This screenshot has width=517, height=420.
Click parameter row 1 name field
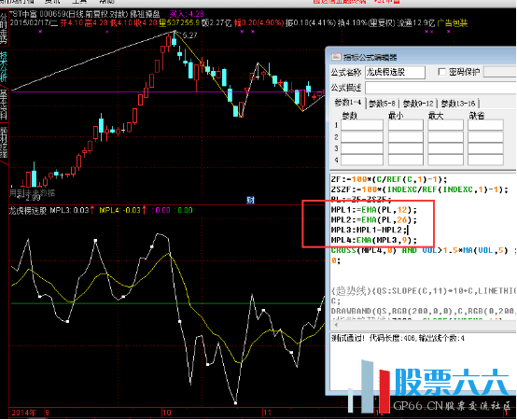point(362,125)
